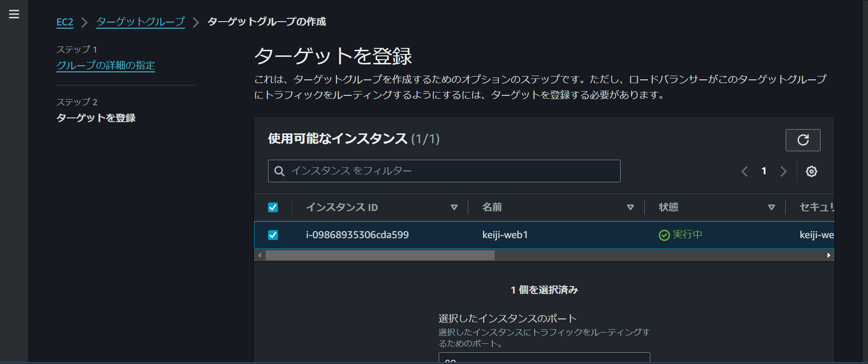Sort by 名前 column arrow

(x=630, y=207)
